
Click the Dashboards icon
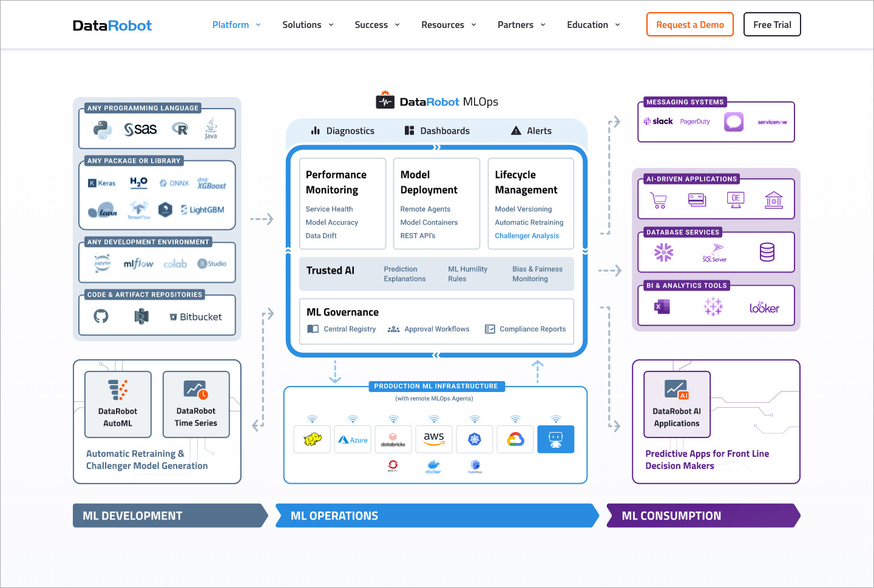pyautogui.click(x=409, y=130)
